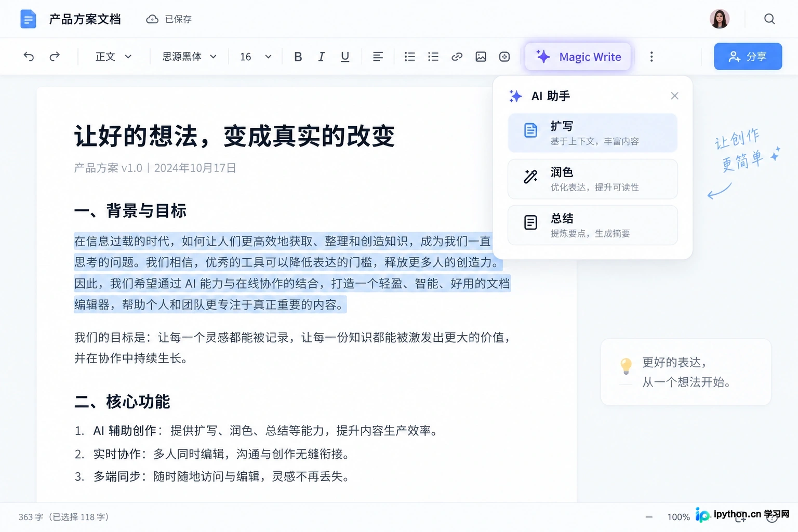Viewport: 798px width, 532px height.
Task: Click the insert block icon next to image
Action: click(x=504, y=57)
